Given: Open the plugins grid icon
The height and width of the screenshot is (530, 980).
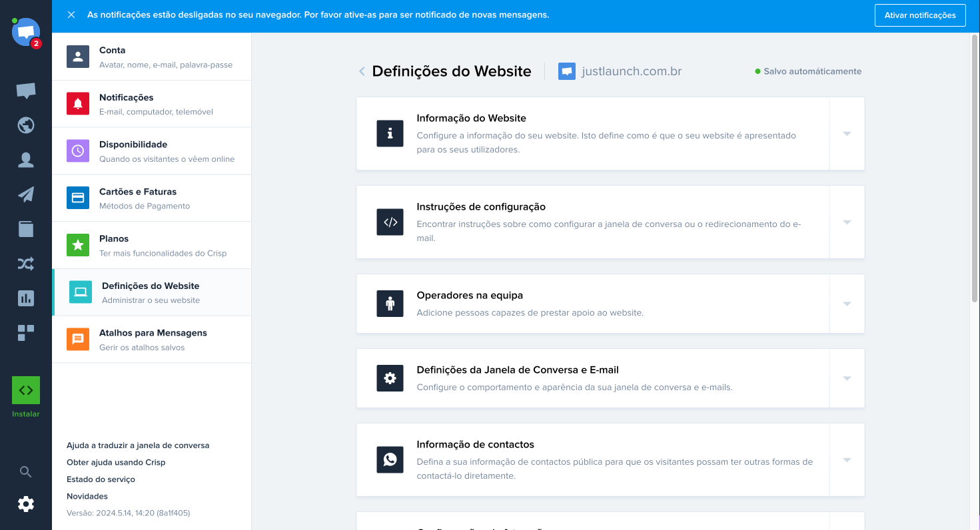Looking at the screenshot, I should (x=26, y=333).
